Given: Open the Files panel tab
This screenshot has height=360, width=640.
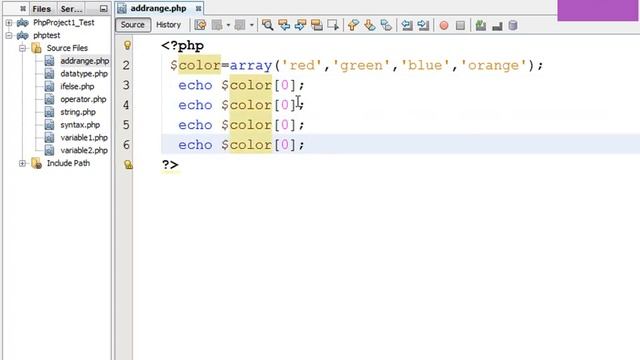Looking at the screenshot, I should (42, 9).
